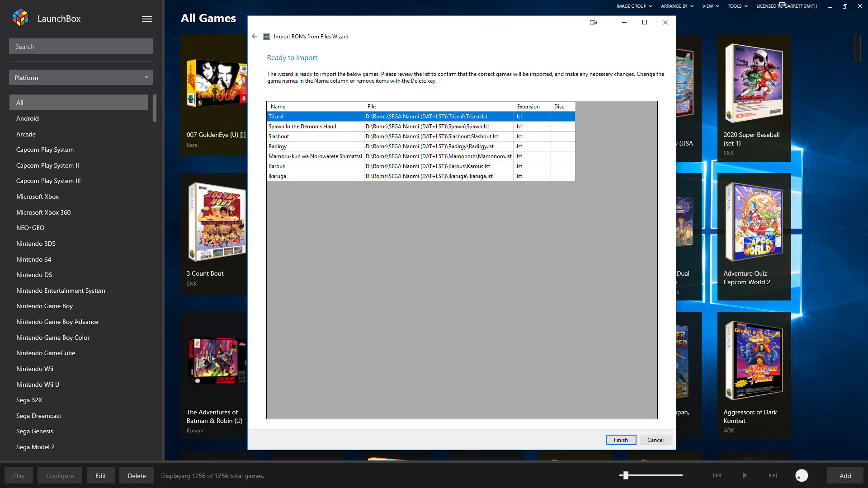Image resolution: width=868 pixels, height=488 pixels.
Task: Click the round volume knob icon
Action: coord(802,475)
